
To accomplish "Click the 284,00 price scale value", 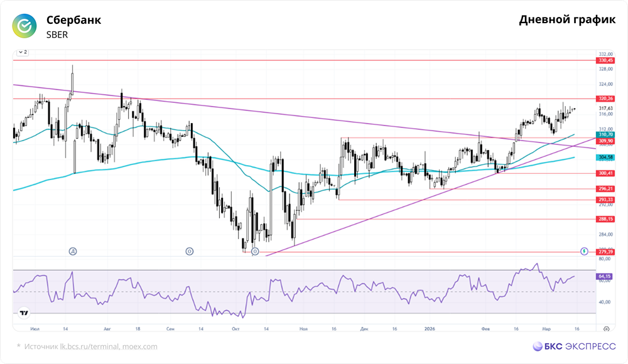I will point(605,234).
